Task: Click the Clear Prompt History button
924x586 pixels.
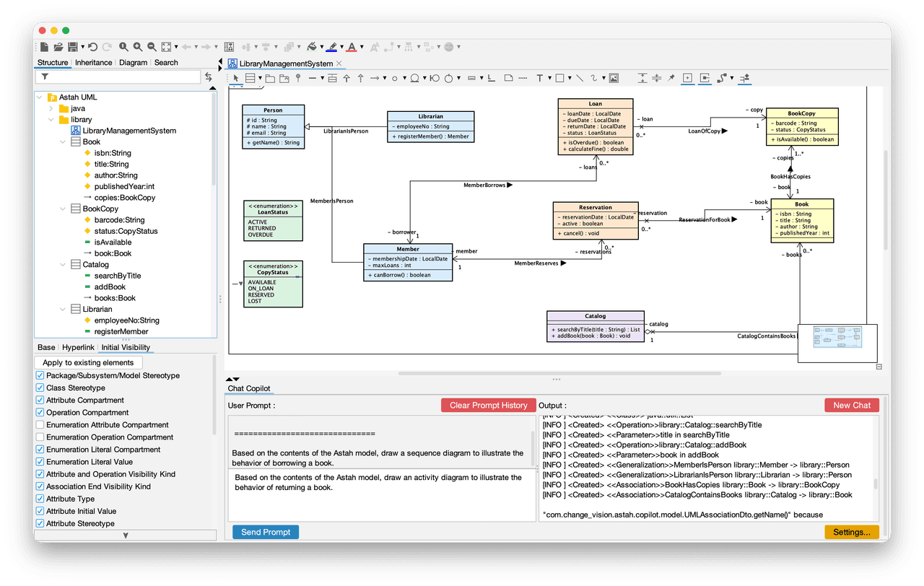Action: (x=489, y=406)
